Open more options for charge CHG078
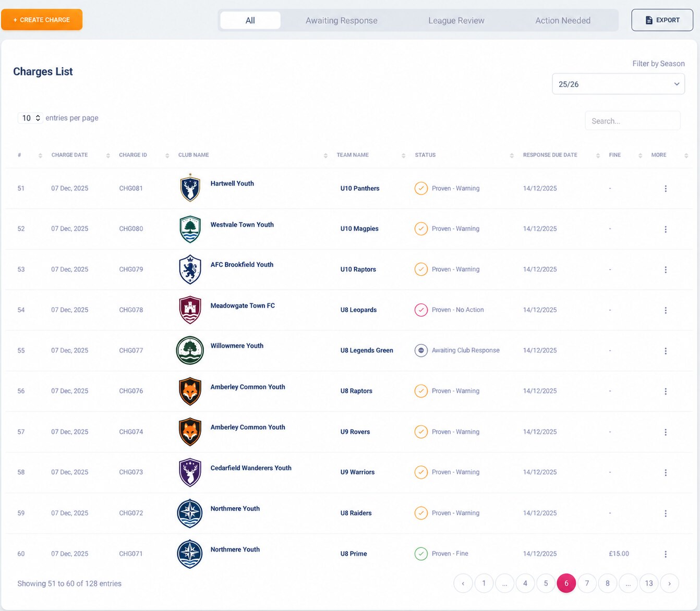This screenshot has height=611, width=700. [x=666, y=310]
